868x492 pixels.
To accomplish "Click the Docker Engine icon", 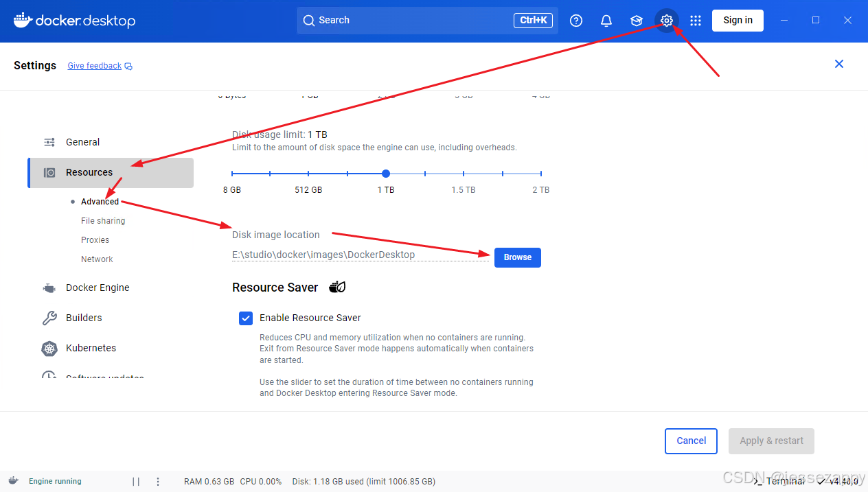I will point(49,288).
